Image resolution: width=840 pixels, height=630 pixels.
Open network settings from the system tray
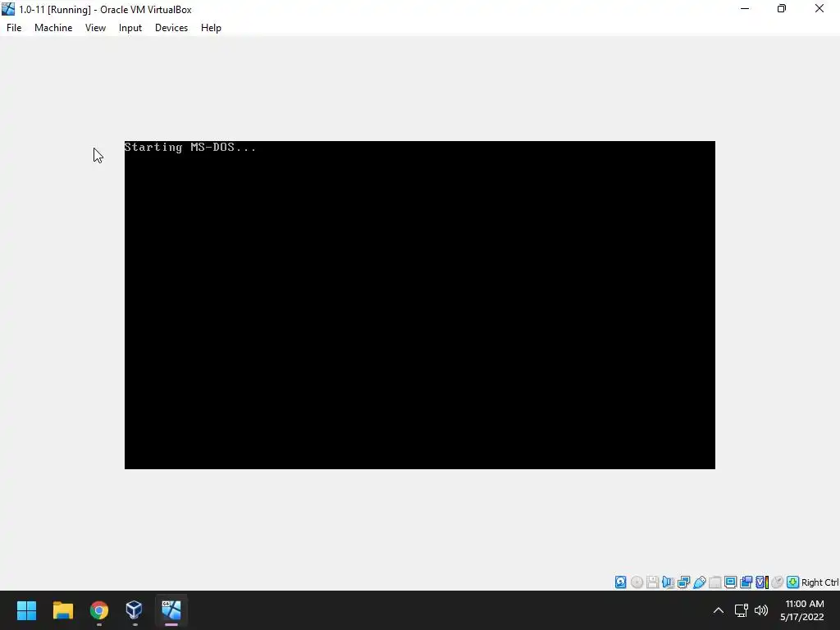tap(742, 610)
